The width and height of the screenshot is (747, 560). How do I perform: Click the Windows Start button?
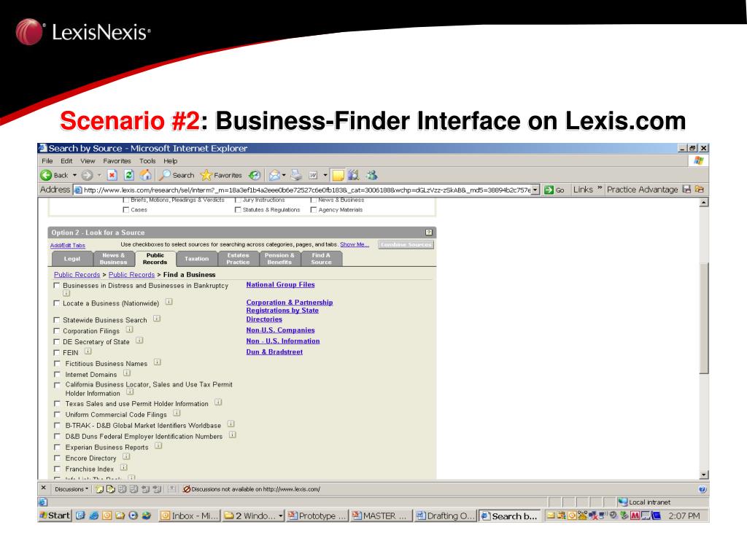tap(55, 516)
